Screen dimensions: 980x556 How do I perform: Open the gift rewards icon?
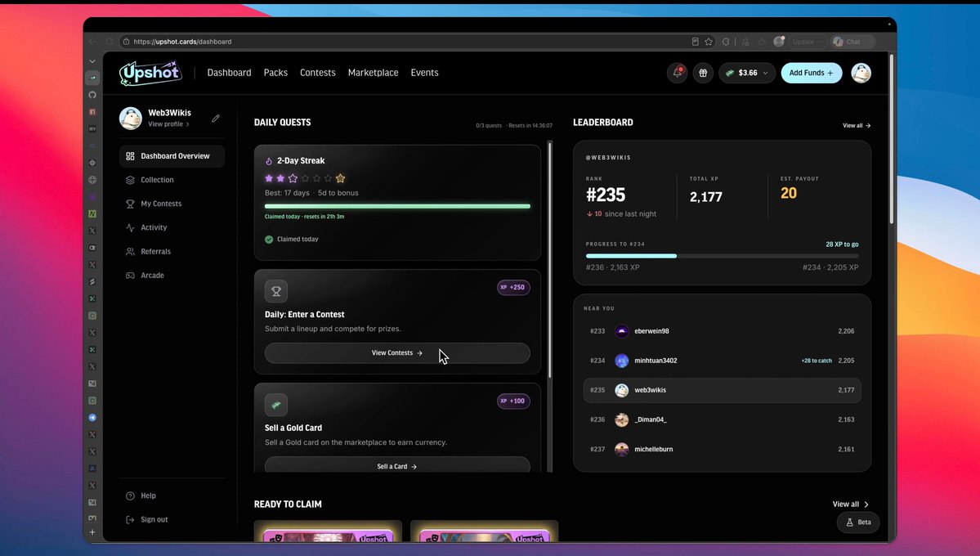click(703, 73)
